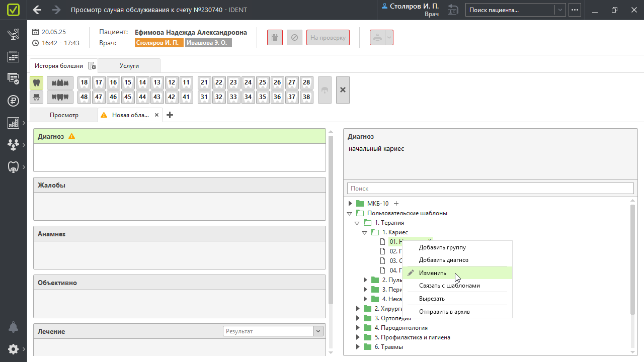644x362 pixels.
Task: Open the ruble finance sidebar icon
Action: pos(14,100)
